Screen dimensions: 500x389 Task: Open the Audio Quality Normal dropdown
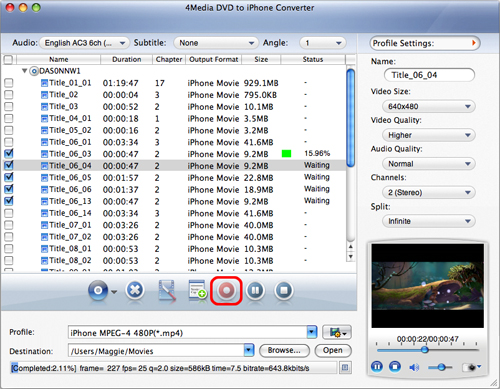click(429, 164)
